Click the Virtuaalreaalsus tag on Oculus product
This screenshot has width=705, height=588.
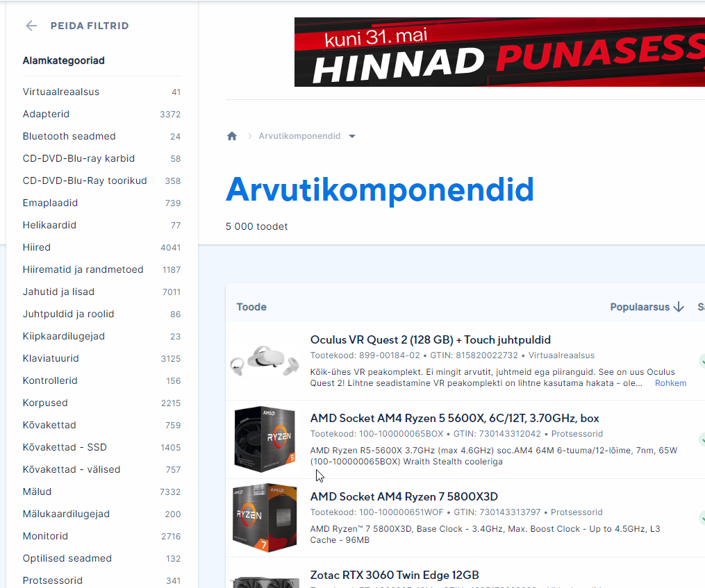point(561,355)
